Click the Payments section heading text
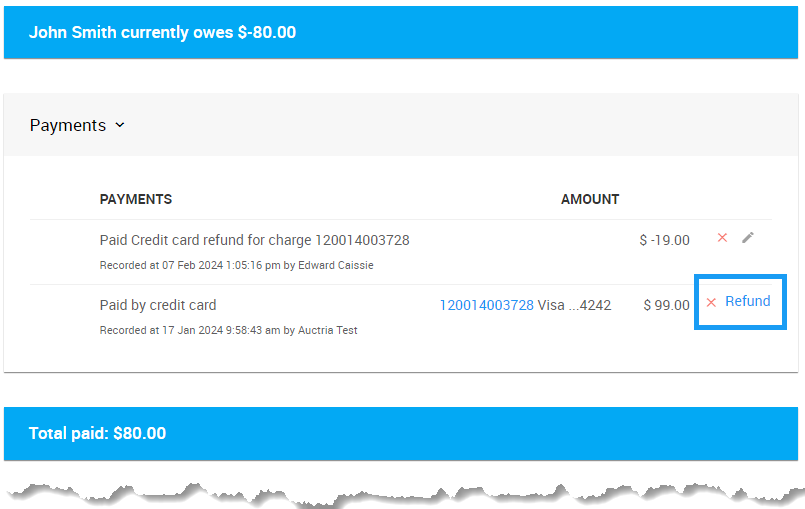The height and width of the screenshot is (509, 805). point(67,125)
